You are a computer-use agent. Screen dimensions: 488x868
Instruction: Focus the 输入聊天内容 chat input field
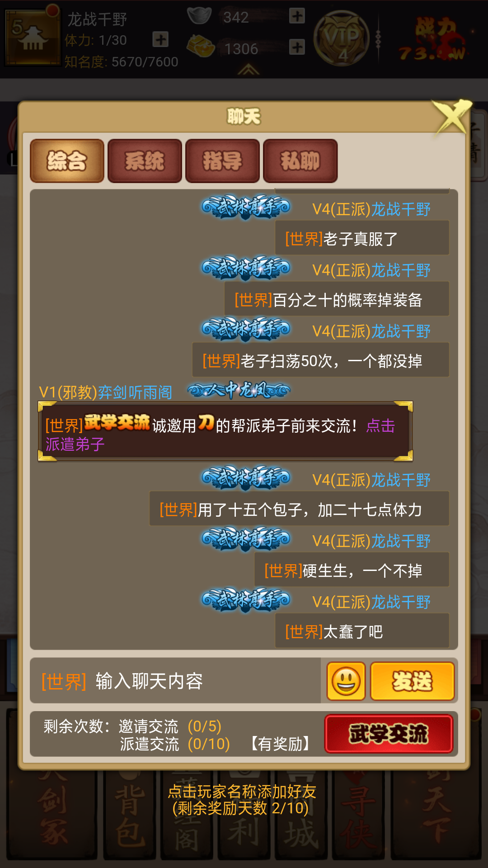tap(175, 681)
